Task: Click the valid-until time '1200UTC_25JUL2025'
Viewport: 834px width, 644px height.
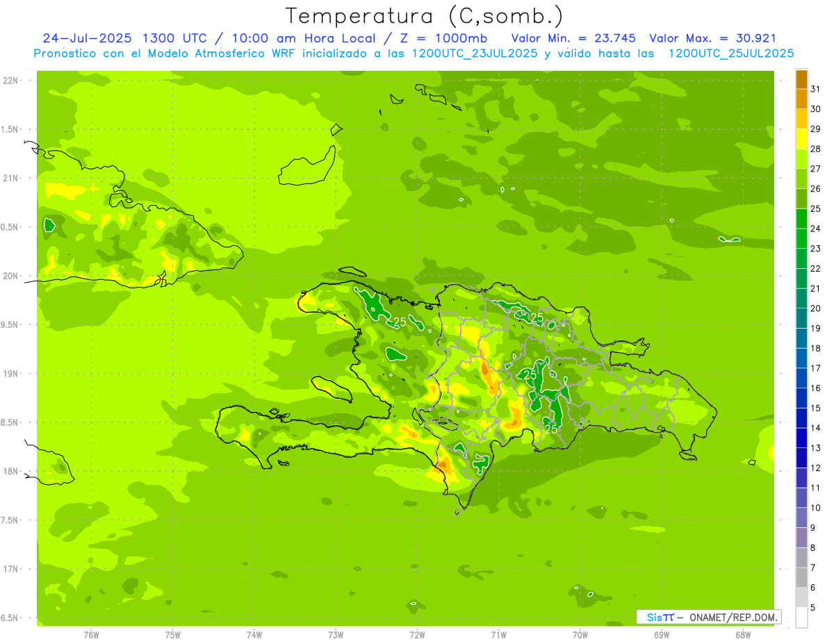Action: (731, 53)
